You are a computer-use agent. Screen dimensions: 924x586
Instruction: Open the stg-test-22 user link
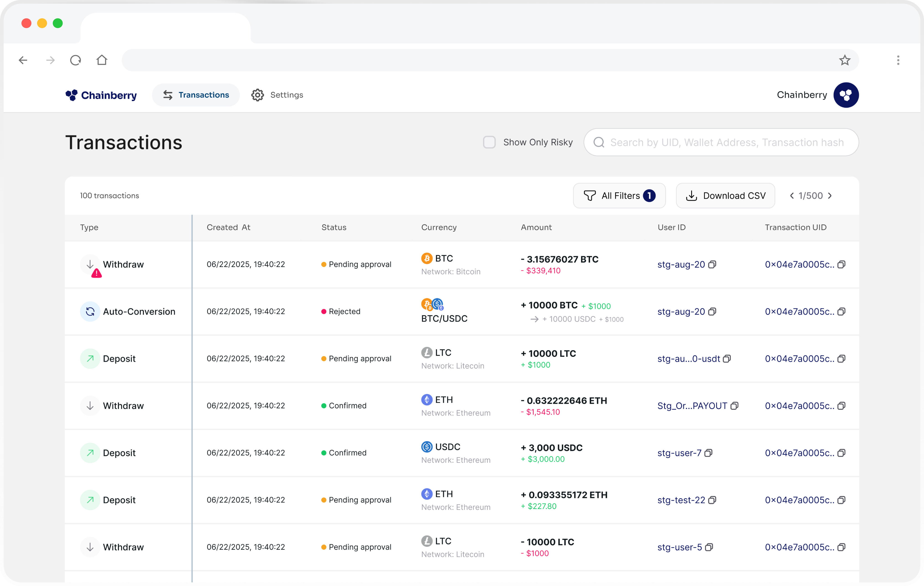[x=681, y=500]
